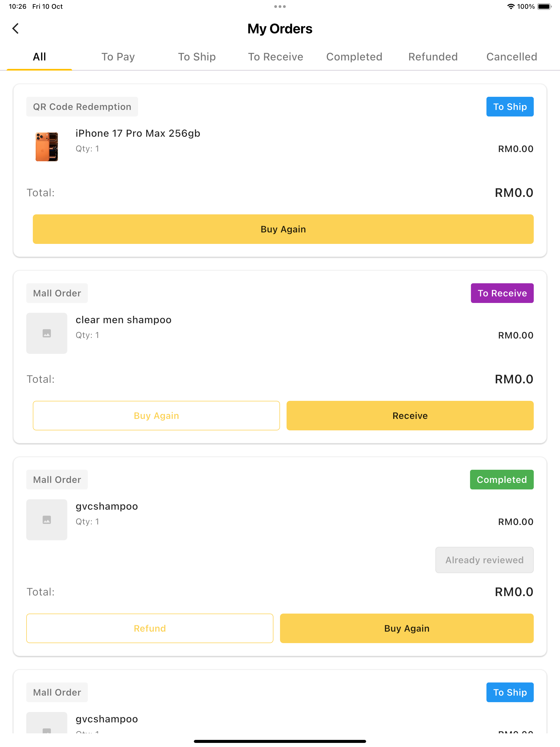
Task: Tap Mall Order label on Completed order
Action: [x=57, y=480]
